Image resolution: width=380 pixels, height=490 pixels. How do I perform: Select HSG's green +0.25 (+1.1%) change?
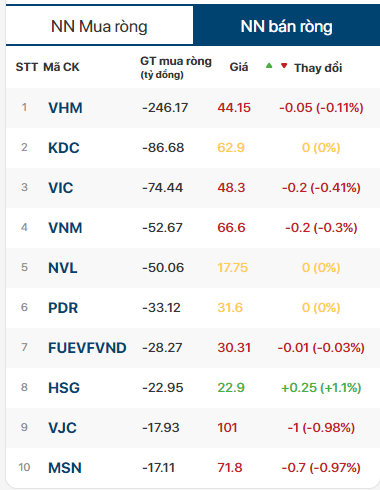coord(321,388)
